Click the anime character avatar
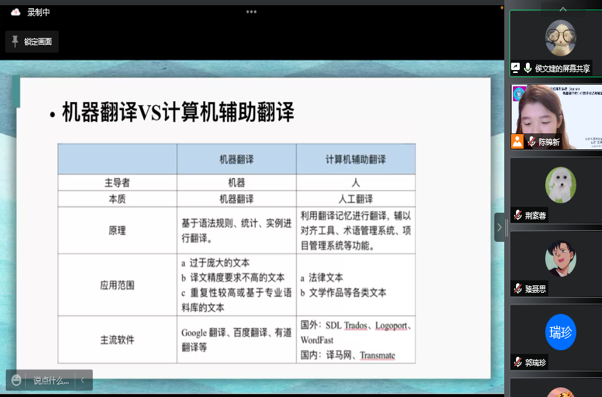This screenshot has height=397, width=602. (x=561, y=258)
